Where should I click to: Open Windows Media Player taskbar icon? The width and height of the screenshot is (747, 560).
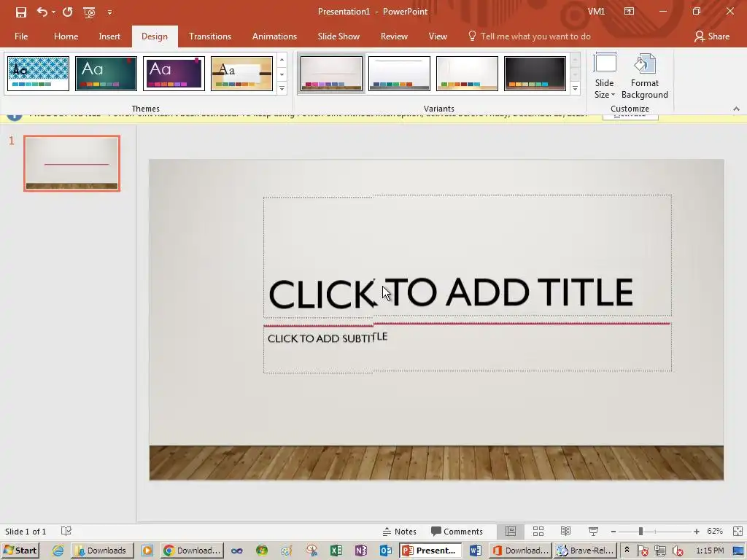click(147, 551)
